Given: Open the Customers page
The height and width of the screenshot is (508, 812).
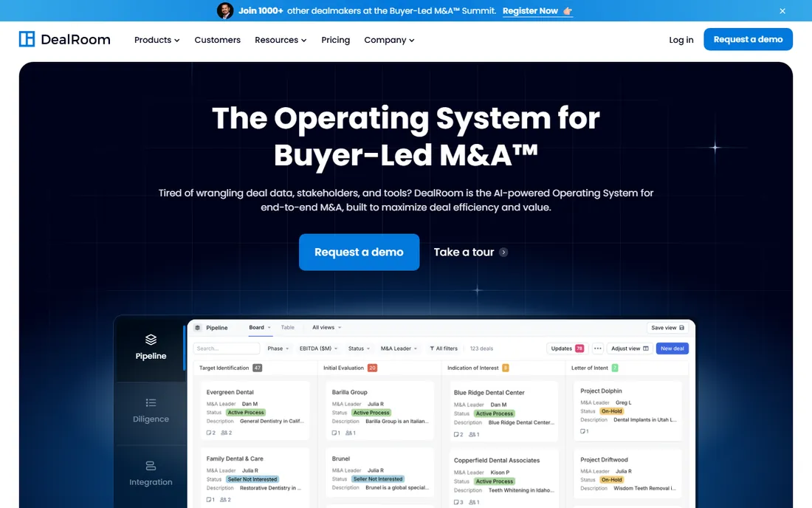Looking at the screenshot, I should pos(218,40).
